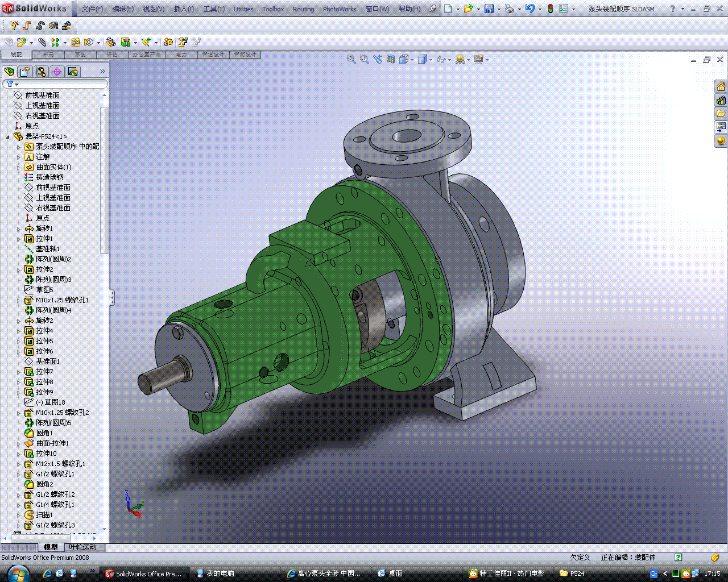Select the G1/4 螺纹孔1 feature
This screenshot has width=728, height=582.
coord(49,505)
